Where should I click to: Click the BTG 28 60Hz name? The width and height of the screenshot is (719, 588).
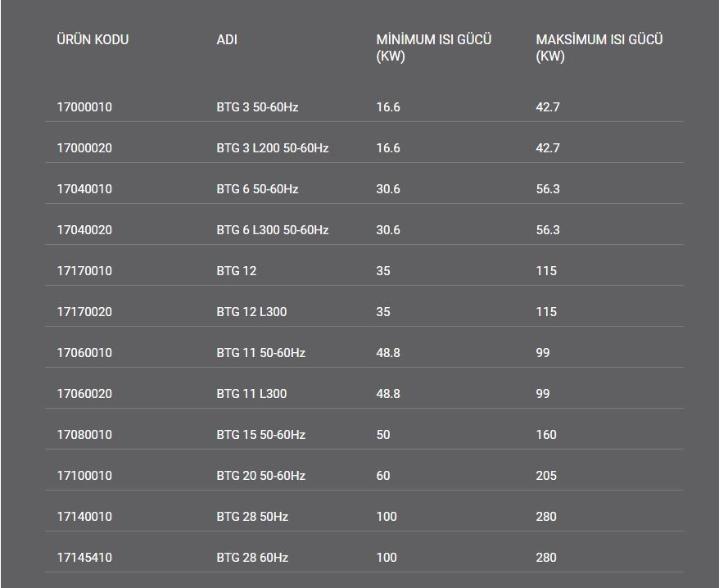[x=252, y=558]
